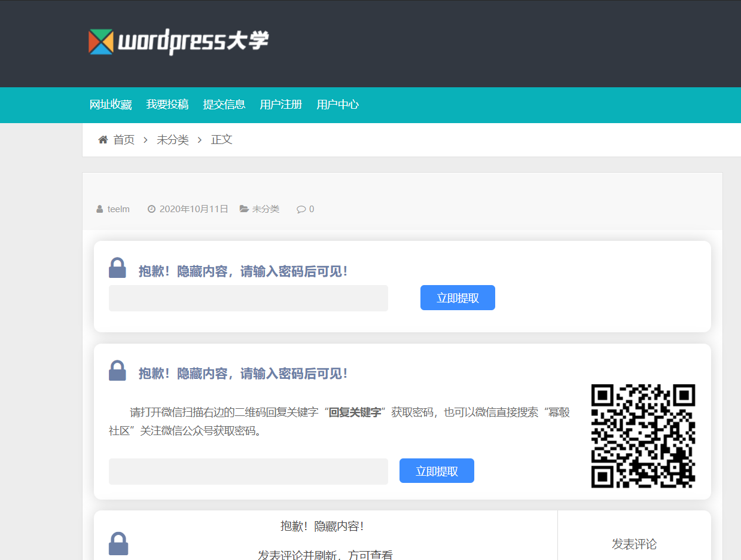The image size is (741, 560).
Task: Click the lock icon on the second hidden-content box
Action: [x=117, y=371]
